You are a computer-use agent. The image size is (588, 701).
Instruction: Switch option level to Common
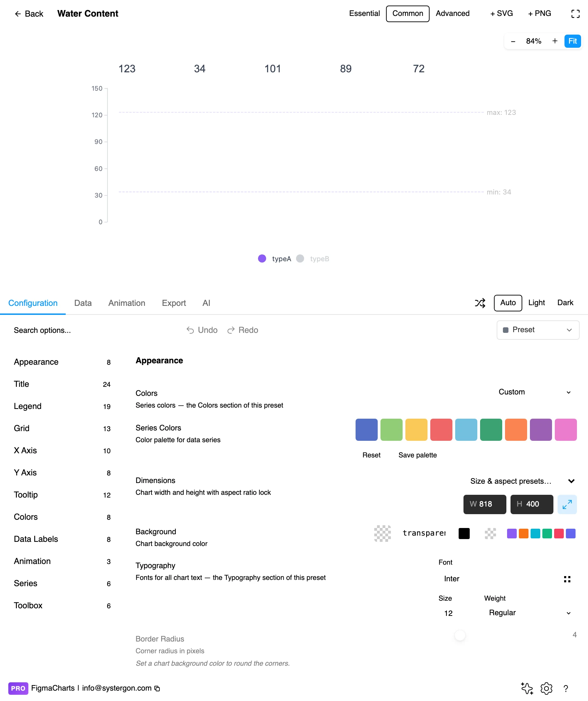click(407, 13)
